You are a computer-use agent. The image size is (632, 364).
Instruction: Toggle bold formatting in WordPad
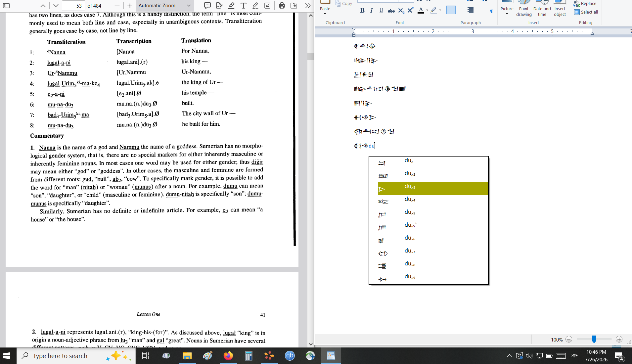click(x=362, y=11)
